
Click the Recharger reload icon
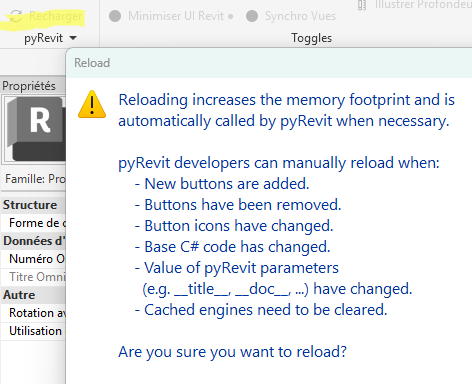(x=15, y=16)
